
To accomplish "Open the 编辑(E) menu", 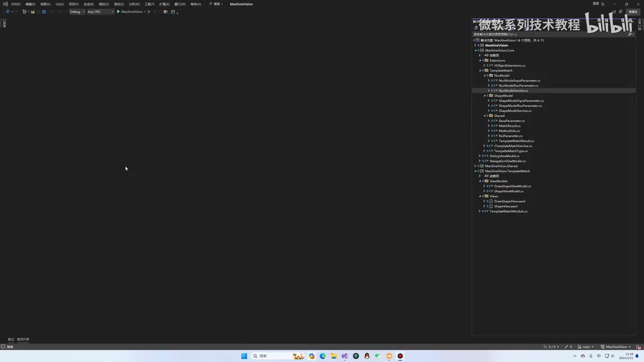I will point(31,4).
